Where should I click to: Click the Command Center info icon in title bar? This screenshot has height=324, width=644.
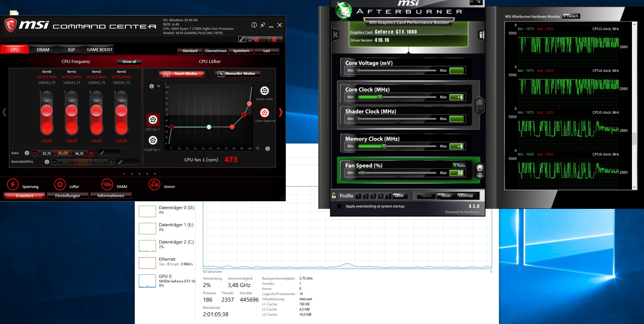pyautogui.click(x=254, y=25)
